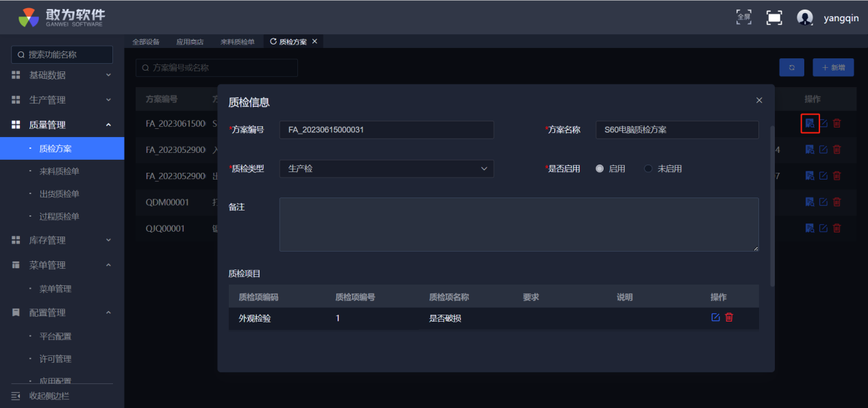
Task: Click the 全屏 fullscreen icon
Action: [x=743, y=17]
